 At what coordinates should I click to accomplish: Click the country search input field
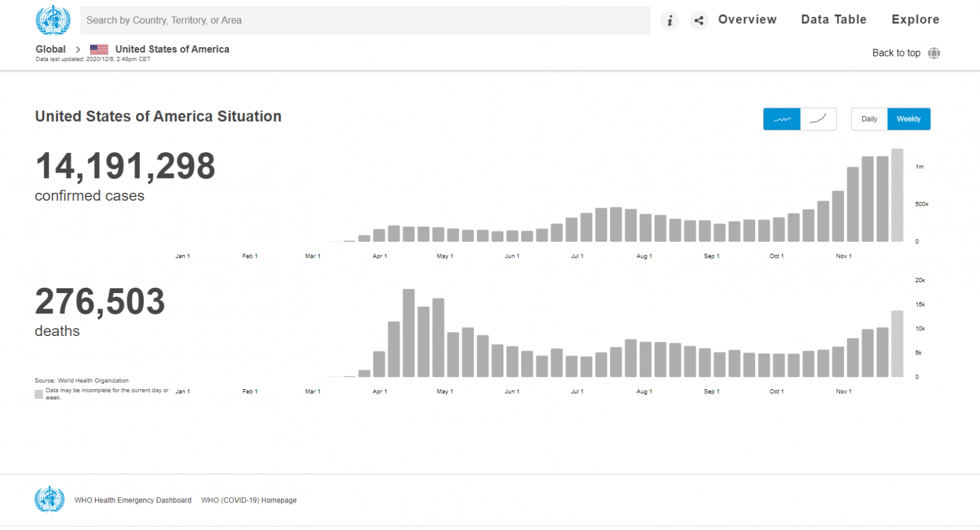tap(365, 21)
